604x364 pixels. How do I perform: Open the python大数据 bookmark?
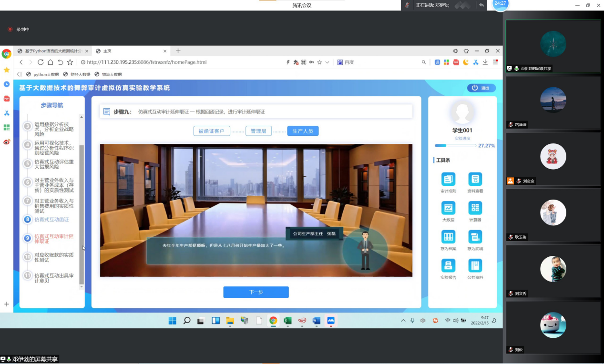point(43,74)
